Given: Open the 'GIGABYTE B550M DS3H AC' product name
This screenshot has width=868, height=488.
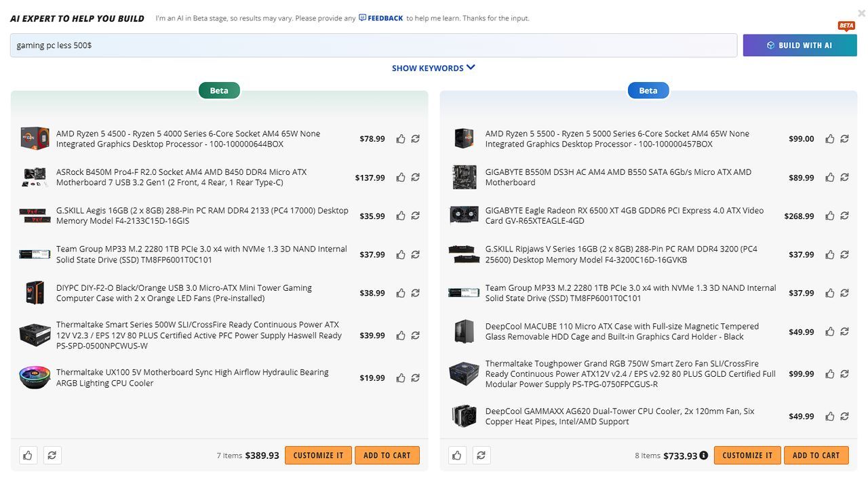Looking at the screenshot, I should tap(618, 178).
